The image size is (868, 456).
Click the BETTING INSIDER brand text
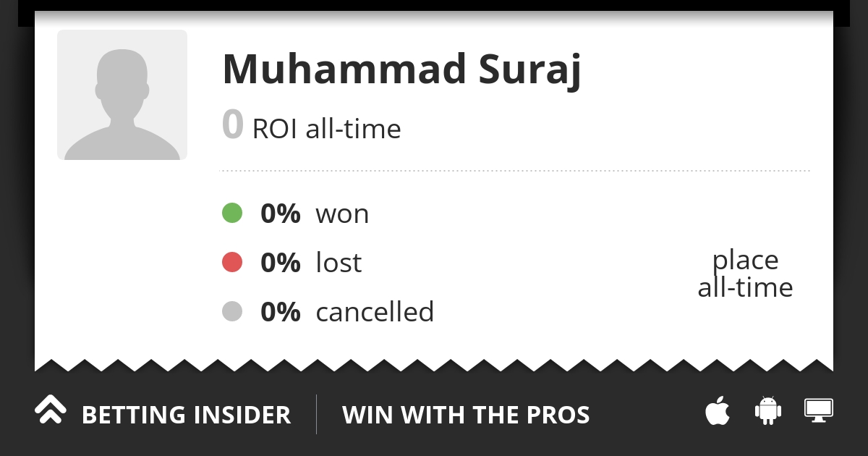coord(186,415)
